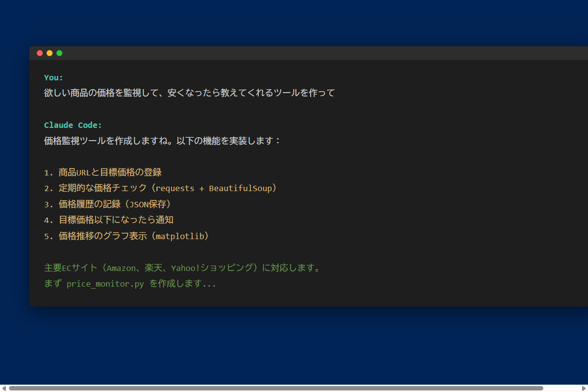Click the horizontal scrollbar thumb
Image resolution: width=588 pixels, height=392 pixels.
pyautogui.click(x=274, y=388)
